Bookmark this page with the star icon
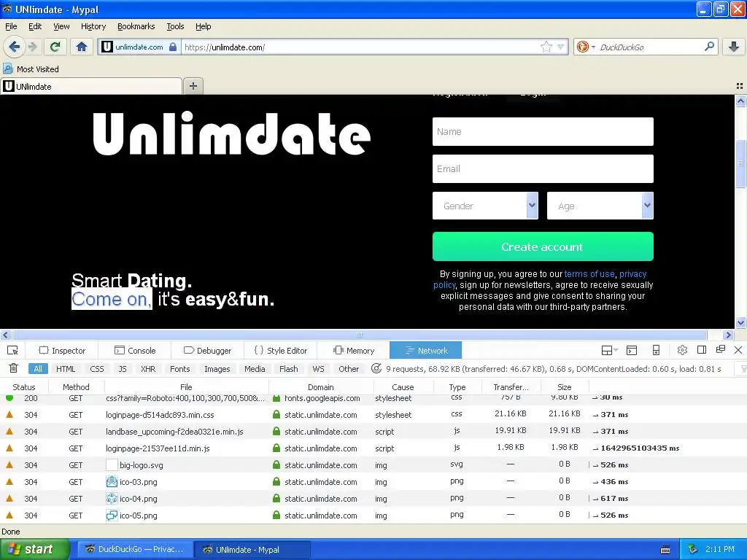 (546, 47)
